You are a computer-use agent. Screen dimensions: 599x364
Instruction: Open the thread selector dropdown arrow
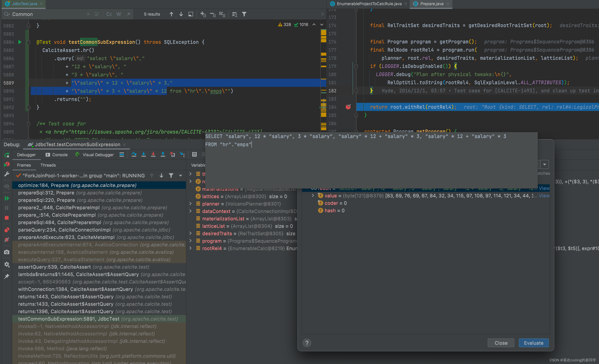[180, 176]
